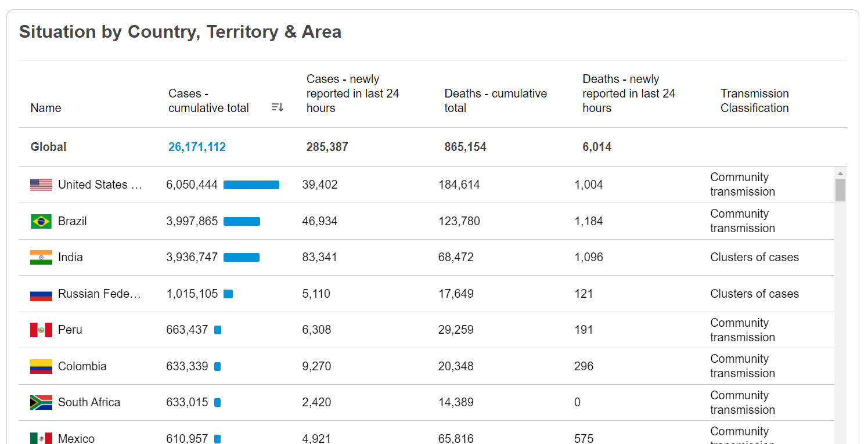Select the India country name
This screenshot has width=868, height=444.
coord(70,257)
